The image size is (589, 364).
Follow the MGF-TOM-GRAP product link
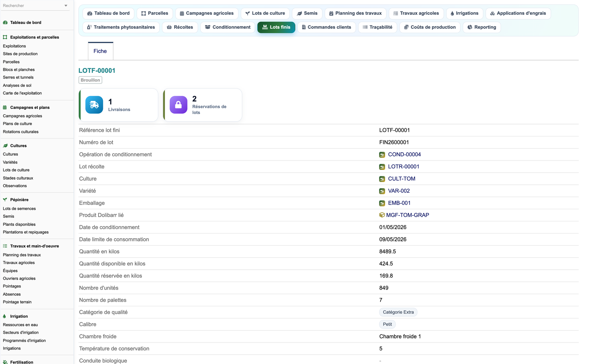[407, 215]
